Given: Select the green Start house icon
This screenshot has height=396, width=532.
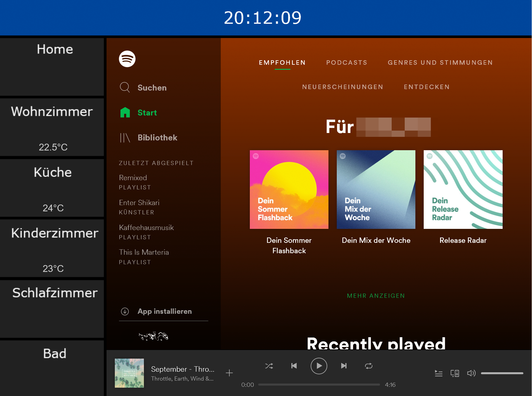Looking at the screenshot, I should point(125,113).
